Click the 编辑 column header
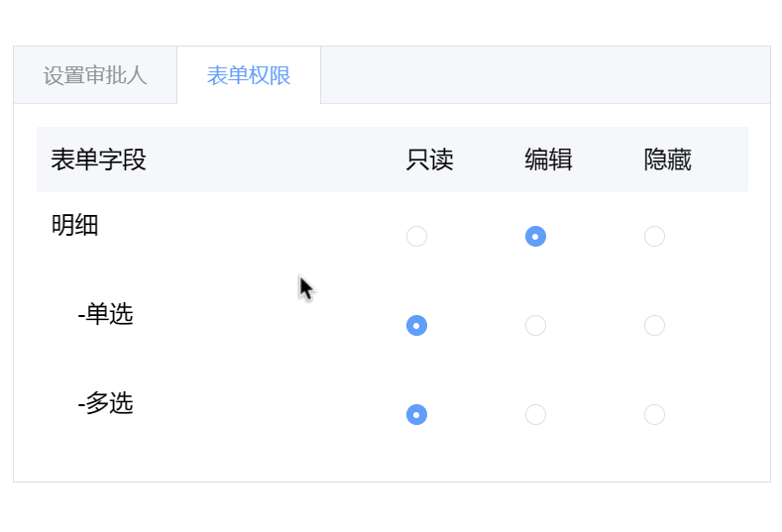Viewport: 782px width, 532px height. pyautogui.click(x=549, y=160)
